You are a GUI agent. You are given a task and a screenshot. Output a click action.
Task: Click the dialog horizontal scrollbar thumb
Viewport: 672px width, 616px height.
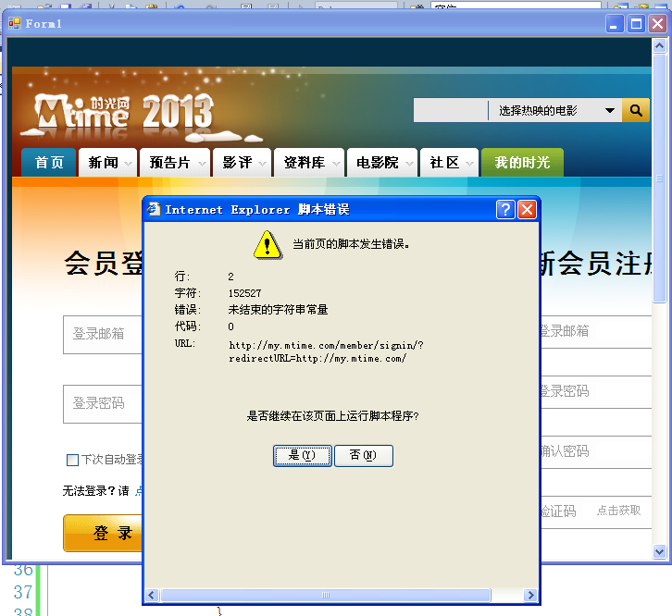click(x=325, y=595)
